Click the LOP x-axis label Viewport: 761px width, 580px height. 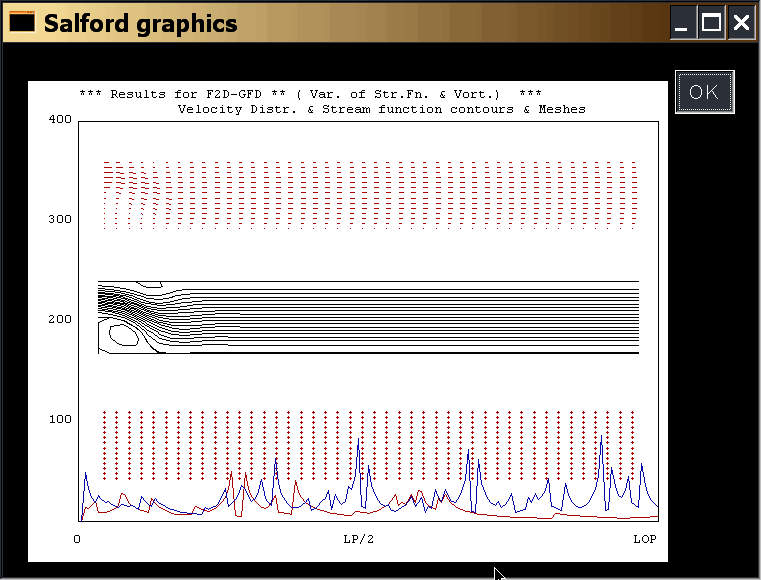point(645,540)
